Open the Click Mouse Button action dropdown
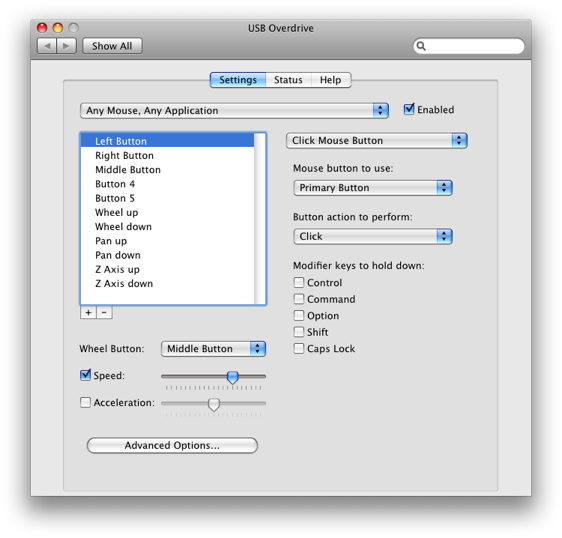Viewport: 562px width, 538px height. (377, 141)
